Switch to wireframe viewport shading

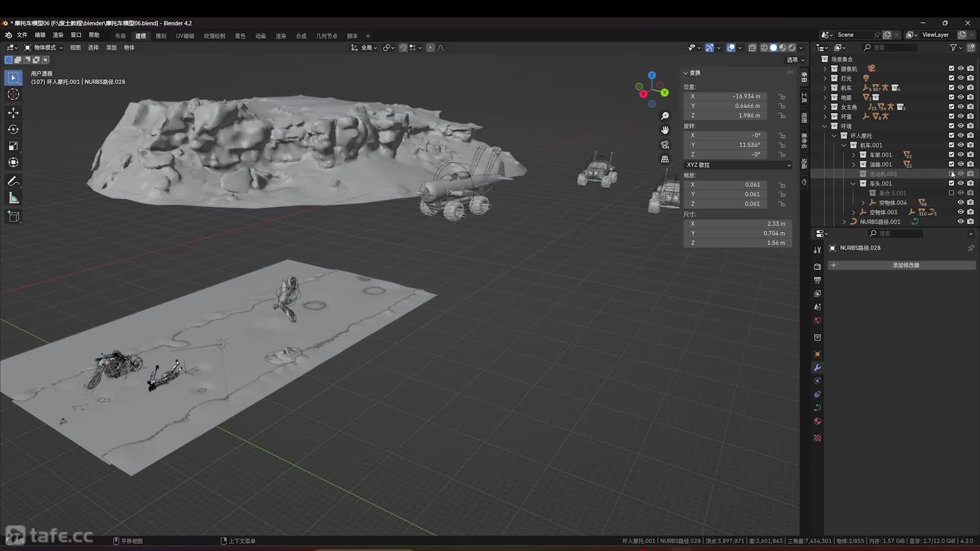click(764, 47)
